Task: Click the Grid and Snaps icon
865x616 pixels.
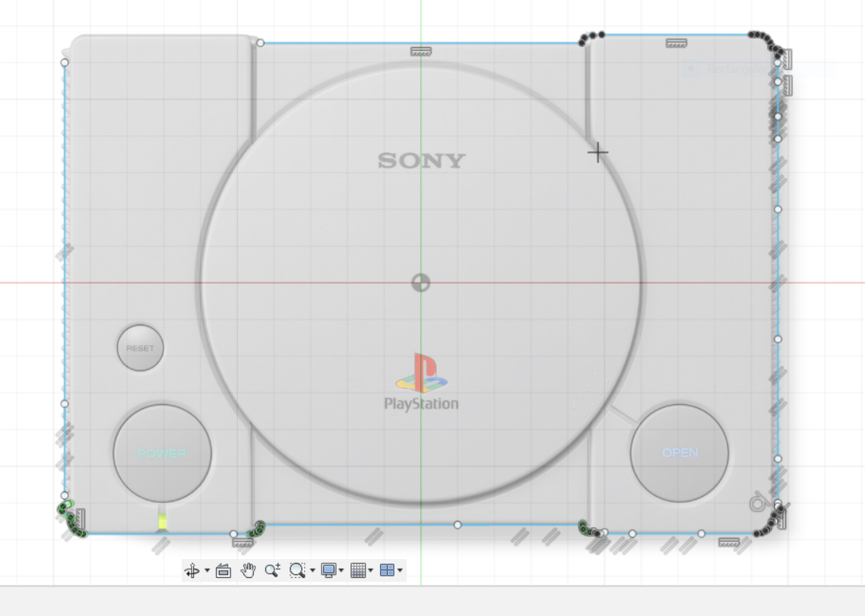Action: tap(359, 570)
